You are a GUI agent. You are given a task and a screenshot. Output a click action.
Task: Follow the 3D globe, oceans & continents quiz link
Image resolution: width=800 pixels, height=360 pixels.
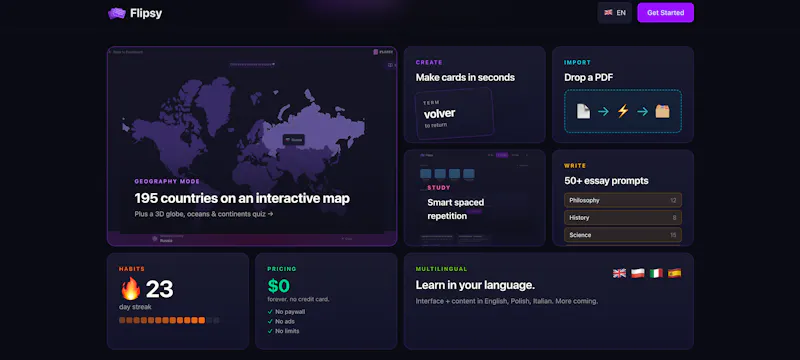point(204,214)
